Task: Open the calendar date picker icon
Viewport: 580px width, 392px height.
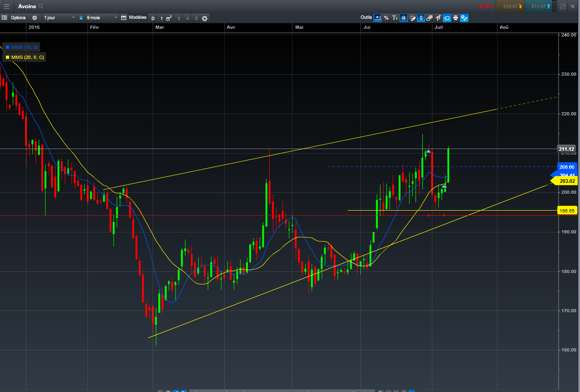Action: [123, 18]
